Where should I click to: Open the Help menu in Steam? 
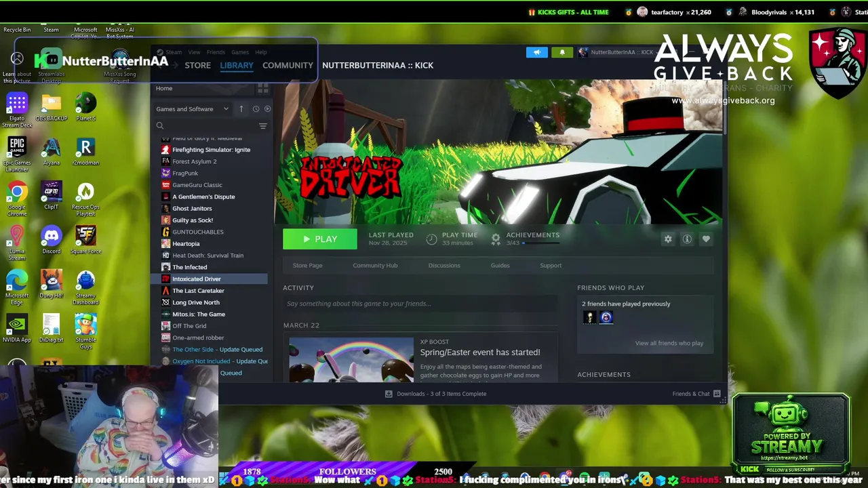261,52
